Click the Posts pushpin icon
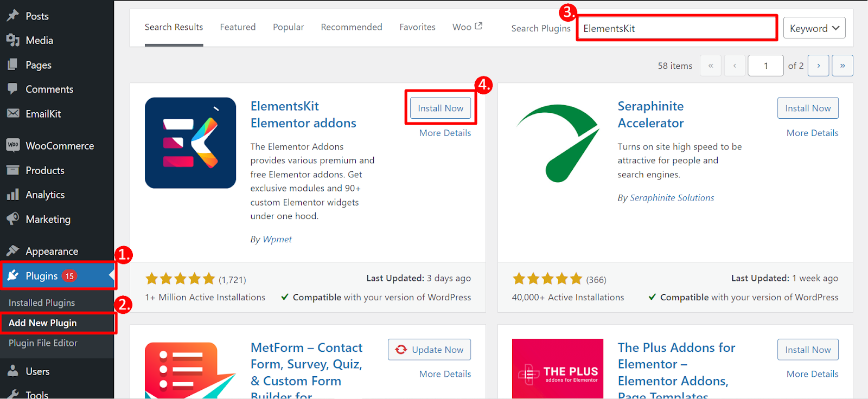 [x=13, y=16]
